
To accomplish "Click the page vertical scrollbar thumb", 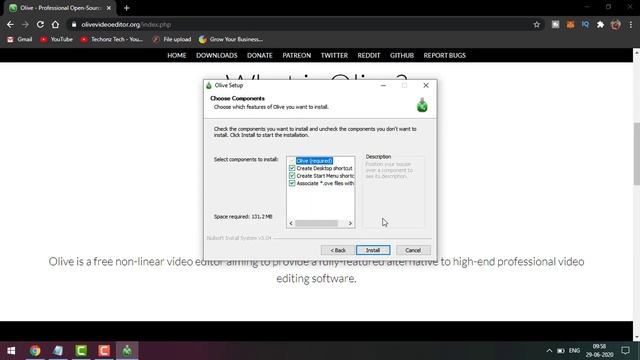I will (x=636, y=153).
